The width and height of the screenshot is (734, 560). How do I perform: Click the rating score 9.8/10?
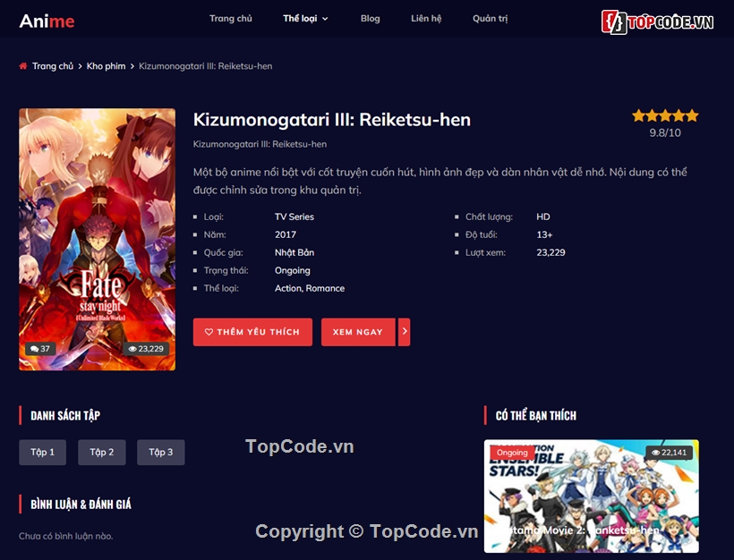665,132
